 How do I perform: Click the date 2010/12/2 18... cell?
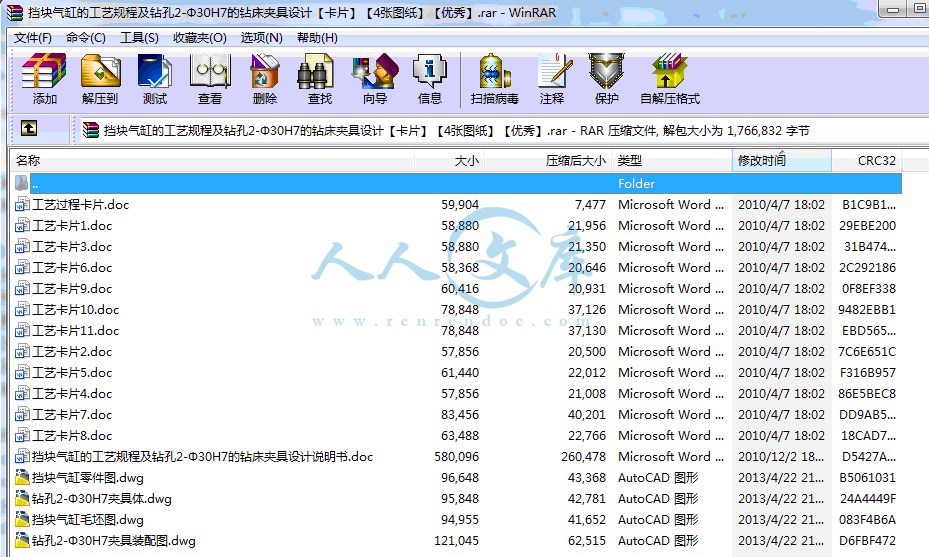(781, 457)
